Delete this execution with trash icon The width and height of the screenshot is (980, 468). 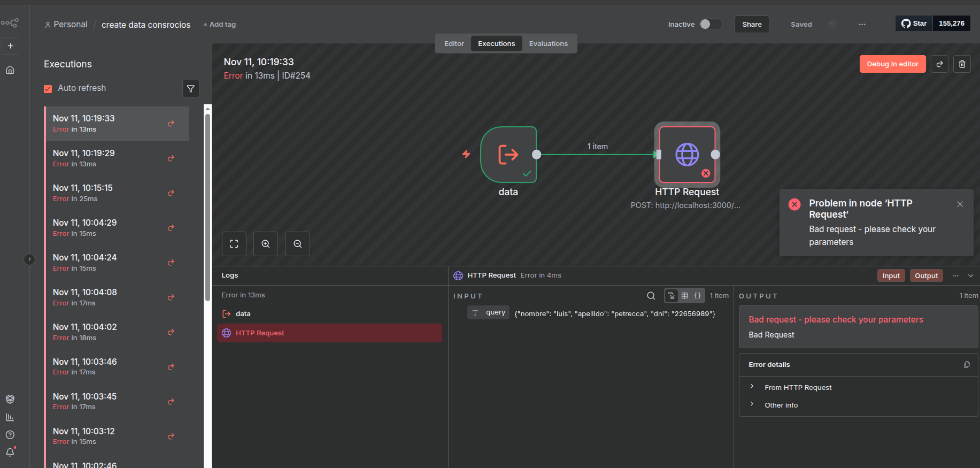coord(962,64)
